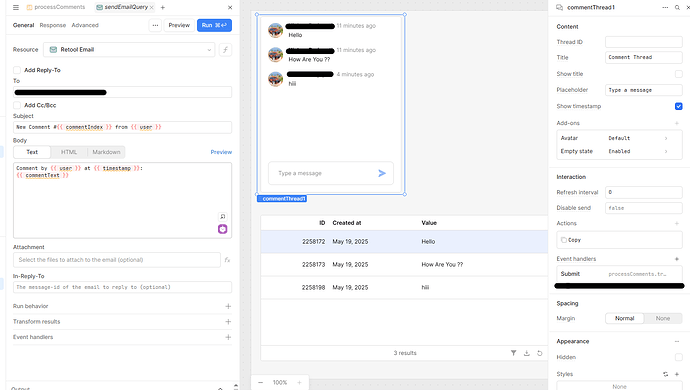690x390 pixels.
Task: Send message with the arrow icon
Action: pos(382,173)
